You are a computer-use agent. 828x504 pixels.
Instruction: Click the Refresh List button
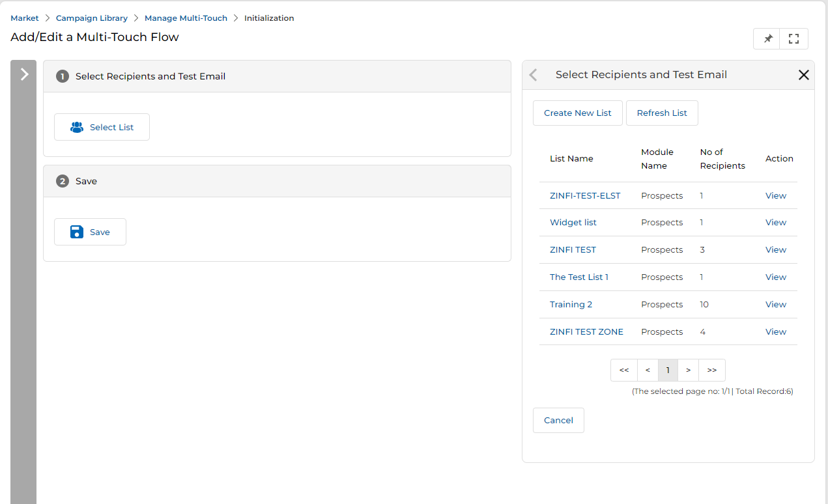pos(662,113)
